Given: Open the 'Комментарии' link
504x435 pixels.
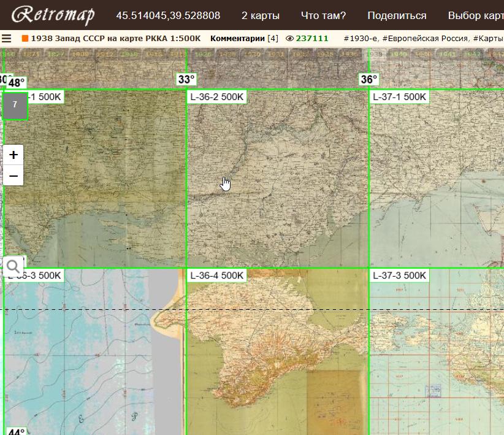Looking at the screenshot, I should (237, 38).
